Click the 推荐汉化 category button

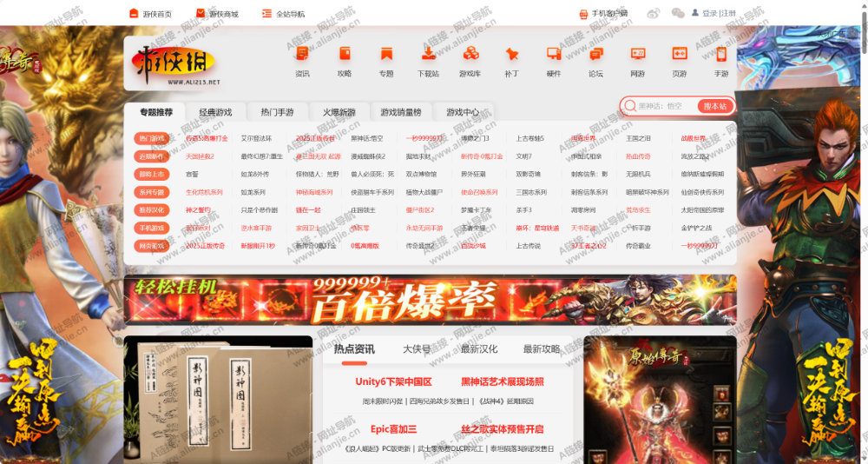152,210
